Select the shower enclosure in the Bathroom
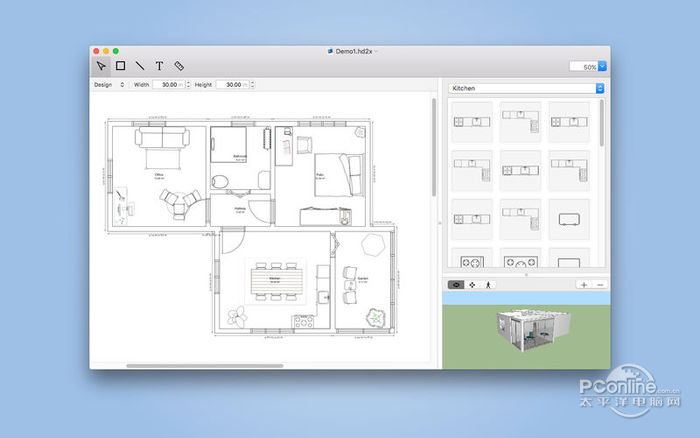 coord(228,145)
